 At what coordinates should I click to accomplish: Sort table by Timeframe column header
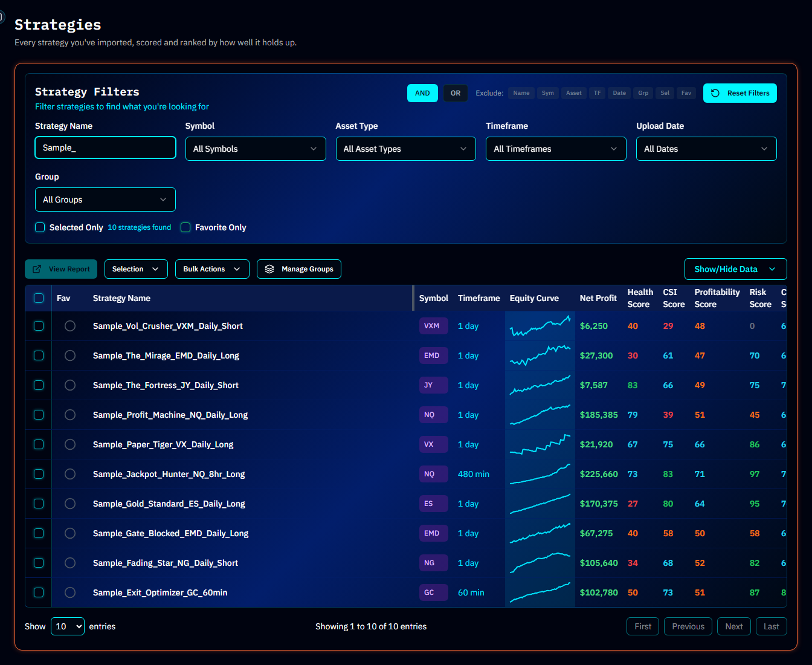tap(479, 298)
